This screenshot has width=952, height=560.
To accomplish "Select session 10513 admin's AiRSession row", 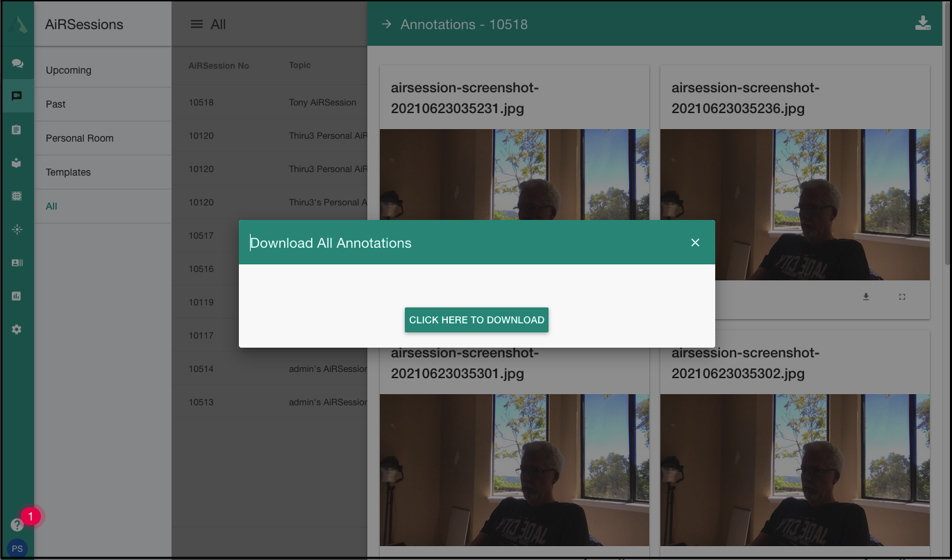I will pyautogui.click(x=269, y=402).
